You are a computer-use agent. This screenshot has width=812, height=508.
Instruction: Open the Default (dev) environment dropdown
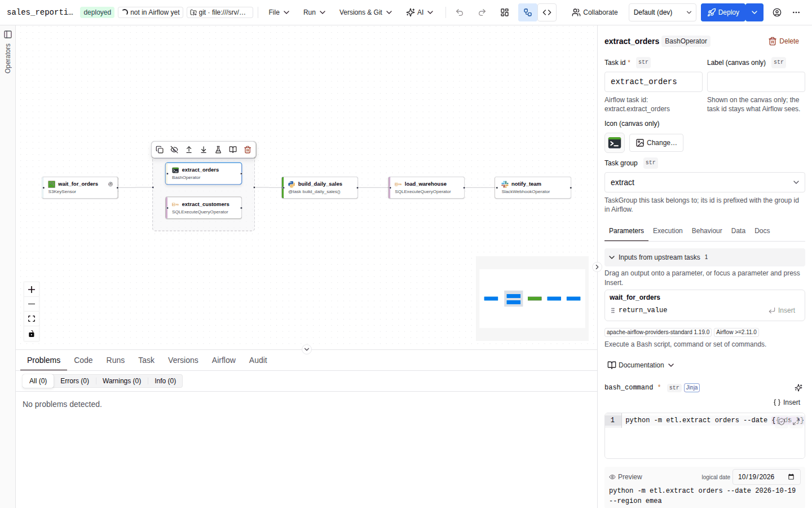click(663, 12)
